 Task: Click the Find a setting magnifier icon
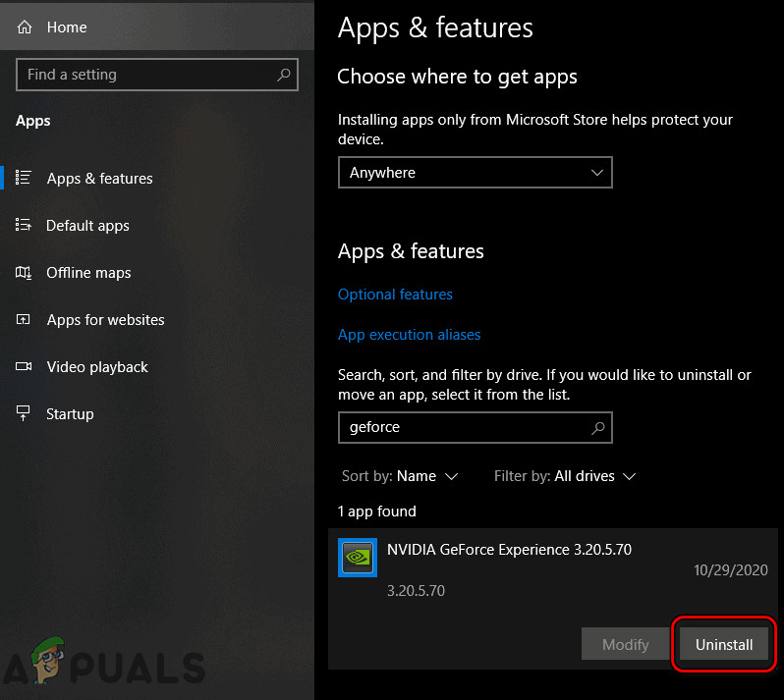(284, 75)
